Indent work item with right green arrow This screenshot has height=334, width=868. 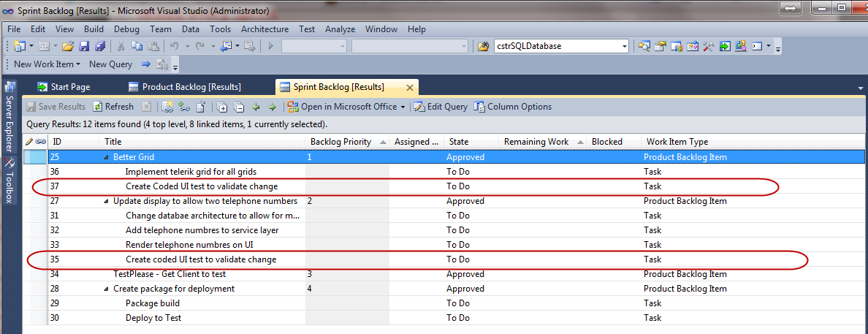[x=272, y=107]
